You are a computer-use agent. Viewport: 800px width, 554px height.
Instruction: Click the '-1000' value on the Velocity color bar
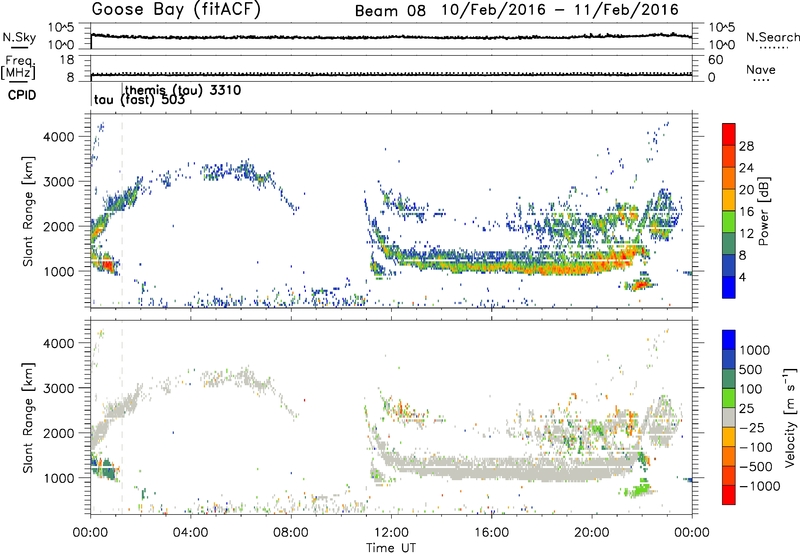coord(760,486)
